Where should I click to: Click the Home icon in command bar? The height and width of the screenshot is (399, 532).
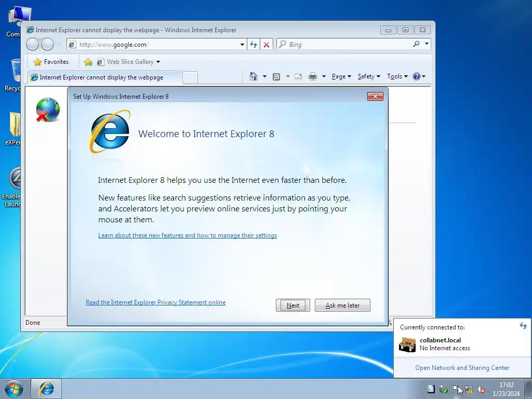tap(253, 76)
